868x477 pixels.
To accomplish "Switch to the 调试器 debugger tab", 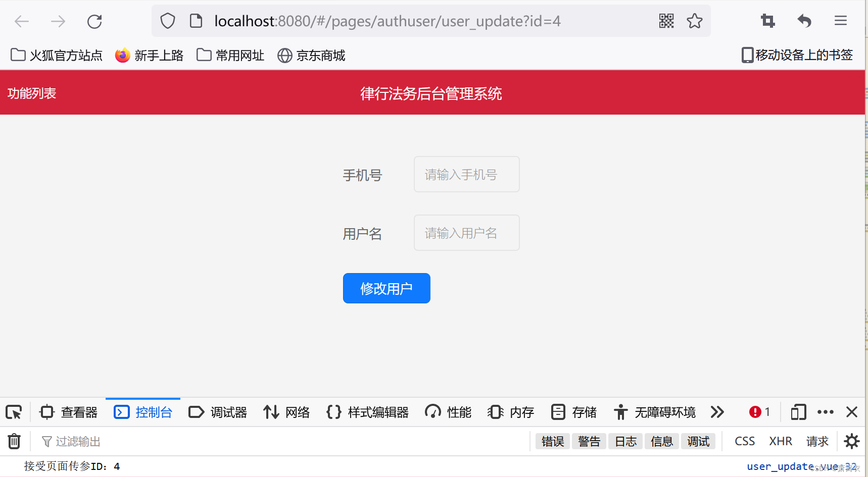I will pyautogui.click(x=218, y=412).
